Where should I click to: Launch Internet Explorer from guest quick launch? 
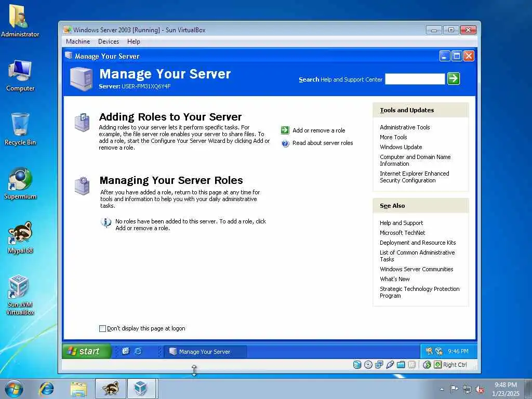coord(138,351)
